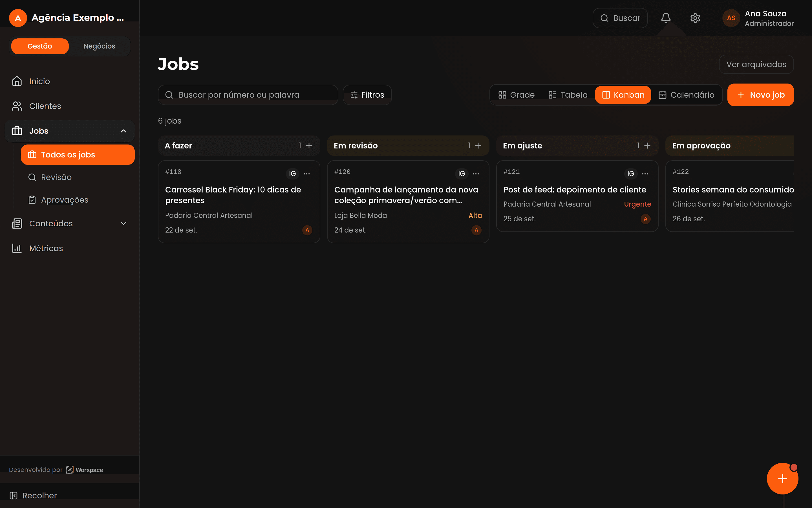812x508 pixels.
Task: Click the Agência Exemplo logo avatar
Action: (x=18, y=18)
